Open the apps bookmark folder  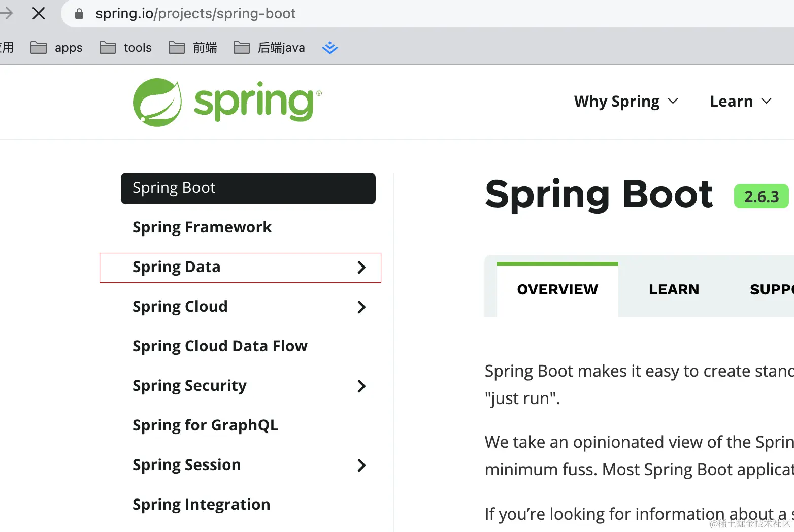point(56,48)
